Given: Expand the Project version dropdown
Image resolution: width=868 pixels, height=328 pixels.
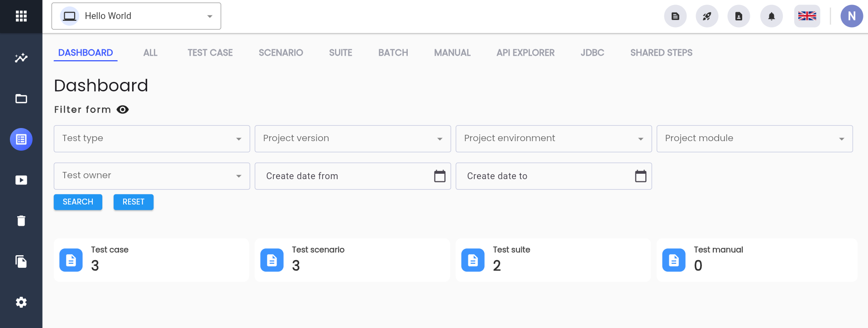Looking at the screenshot, I should (x=353, y=139).
